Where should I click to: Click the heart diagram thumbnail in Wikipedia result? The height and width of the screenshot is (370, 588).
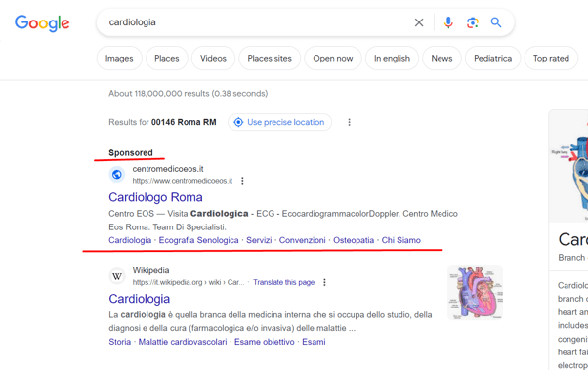(x=475, y=293)
